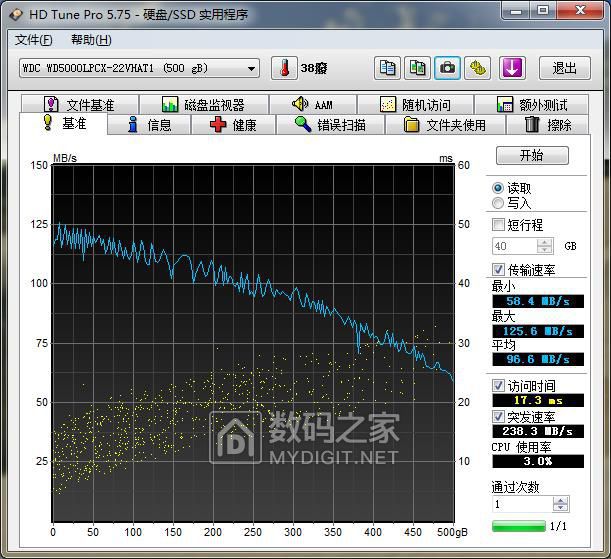Select the 读取 radio button

coord(498,188)
